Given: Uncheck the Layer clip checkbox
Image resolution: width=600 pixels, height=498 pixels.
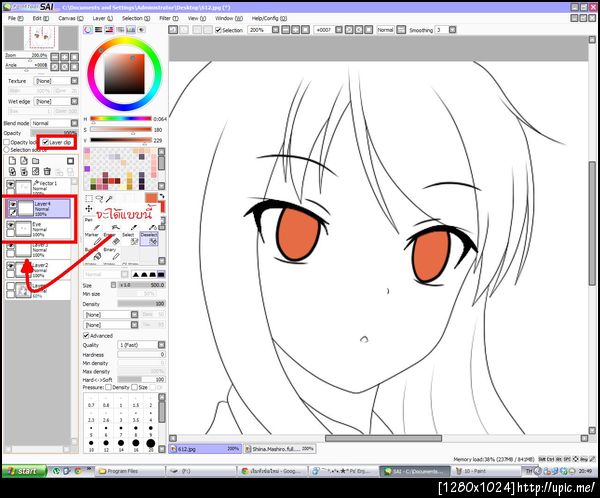Looking at the screenshot, I should tap(46, 142).
